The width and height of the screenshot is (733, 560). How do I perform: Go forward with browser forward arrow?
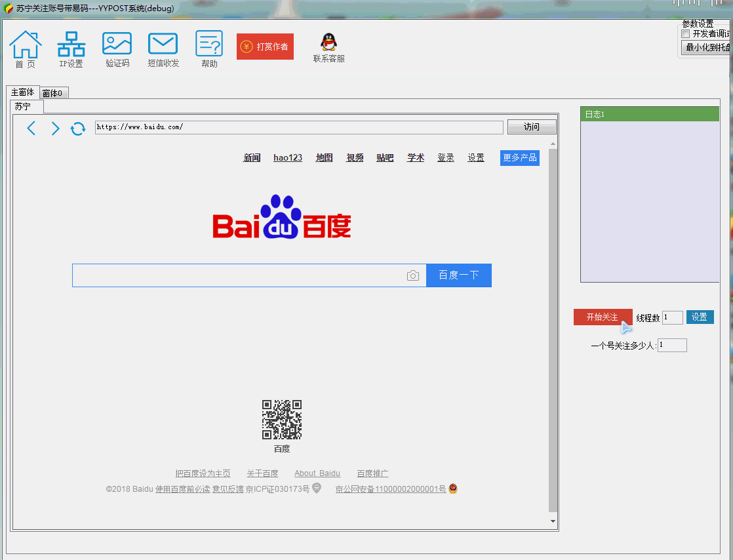55,128
